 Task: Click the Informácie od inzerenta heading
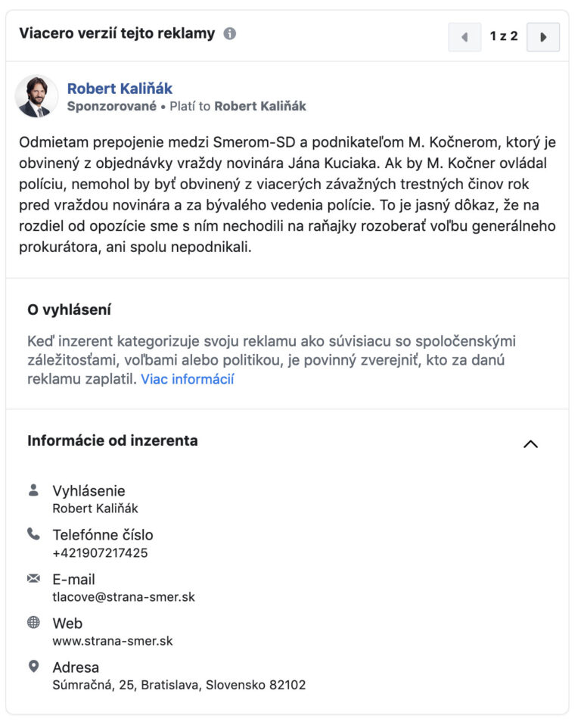click(113, 440)
